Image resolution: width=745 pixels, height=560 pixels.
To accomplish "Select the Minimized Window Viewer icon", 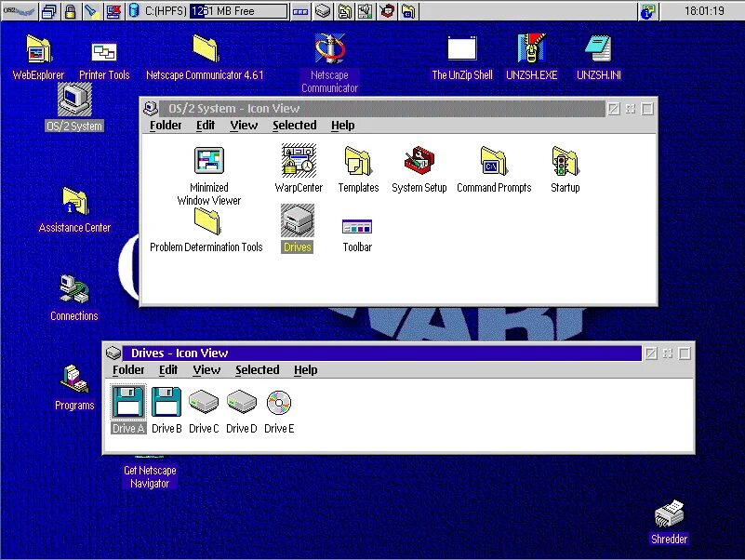I will coord(209,175).
